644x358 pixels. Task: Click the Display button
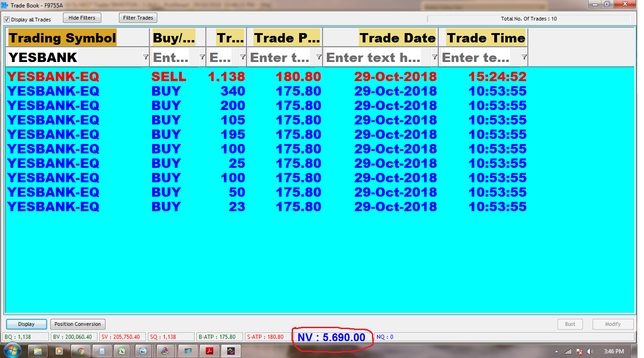27,324
